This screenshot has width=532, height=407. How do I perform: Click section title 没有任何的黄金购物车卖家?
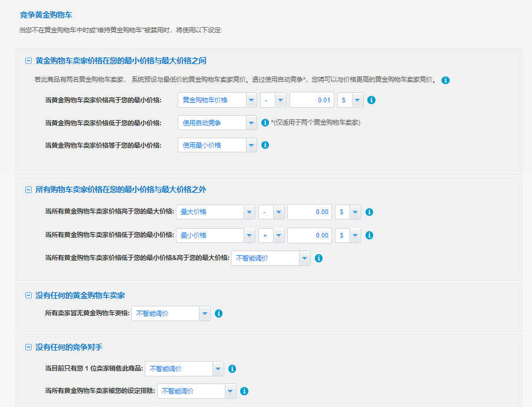80,295
